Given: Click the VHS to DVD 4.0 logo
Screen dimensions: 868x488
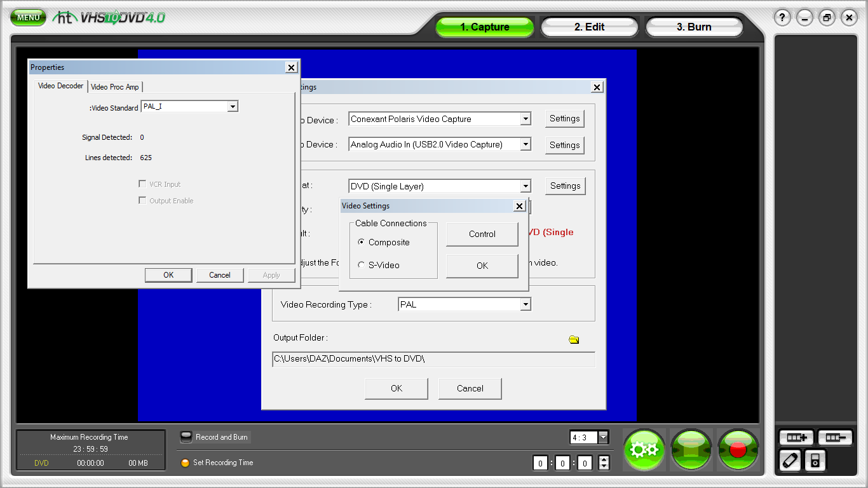Looking at the screenshot, I should (110, 18).
